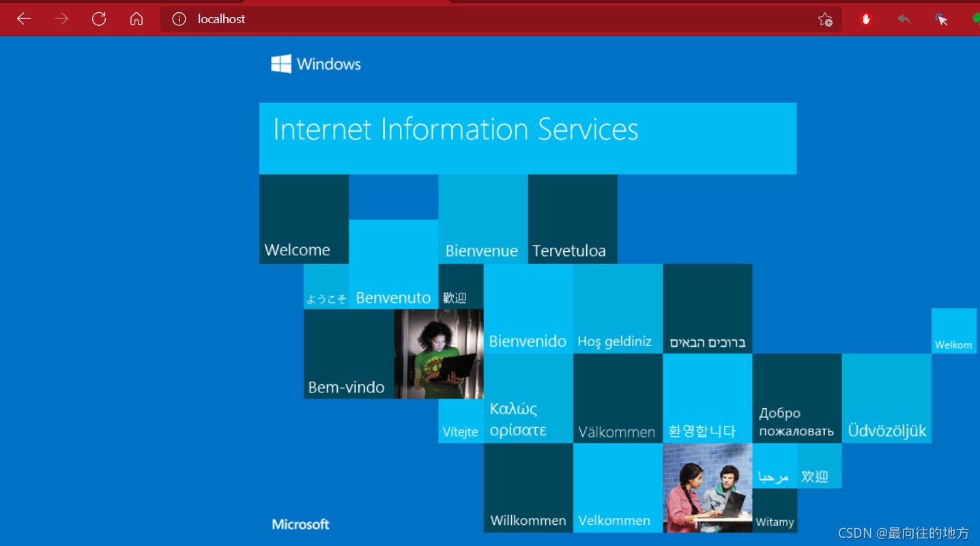Click the Добро пожаловать tile
This screenshot has height=546, width=980.
pos(797,398)
